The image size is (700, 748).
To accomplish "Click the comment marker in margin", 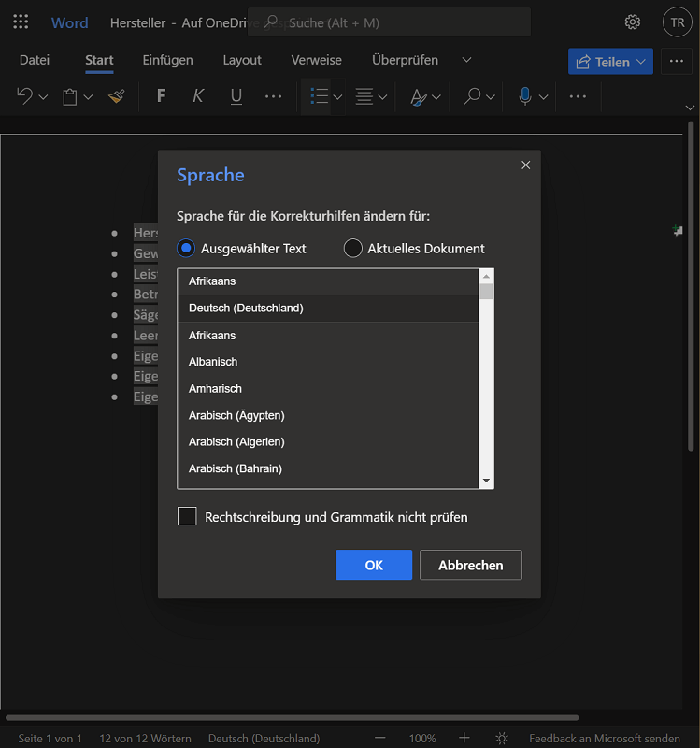I will click(678, 231).
